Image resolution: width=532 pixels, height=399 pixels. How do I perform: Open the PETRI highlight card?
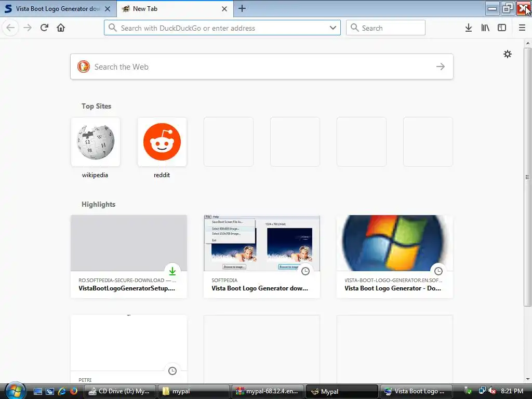pos(129,350)
